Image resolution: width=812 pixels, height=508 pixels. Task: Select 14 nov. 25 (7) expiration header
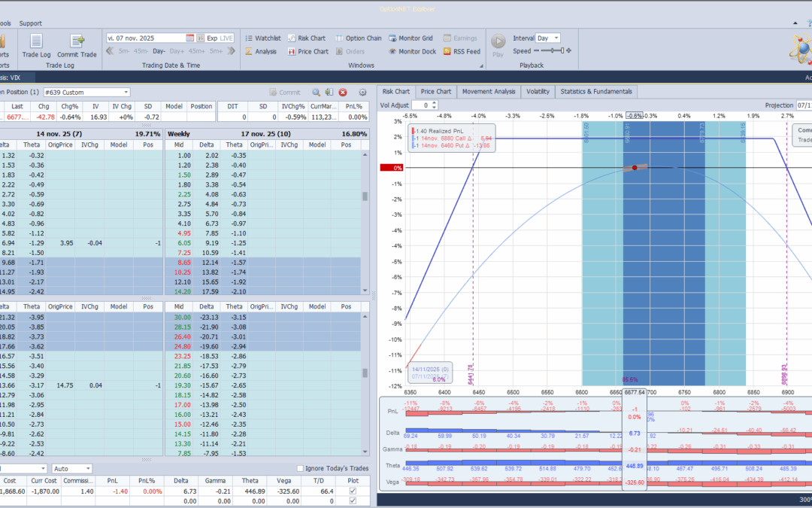(80, 134)
